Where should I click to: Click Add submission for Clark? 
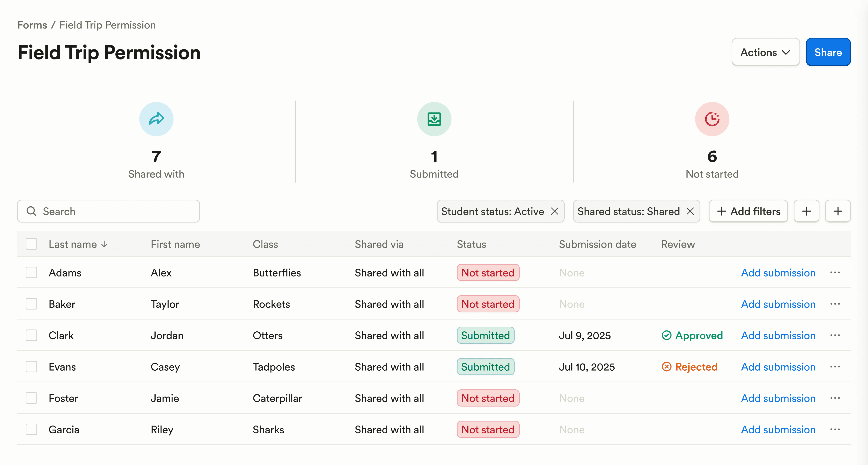coord(778,335)
